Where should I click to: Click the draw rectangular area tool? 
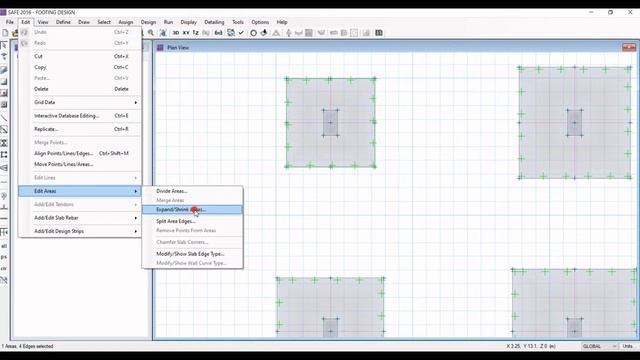tap(4, 82)
